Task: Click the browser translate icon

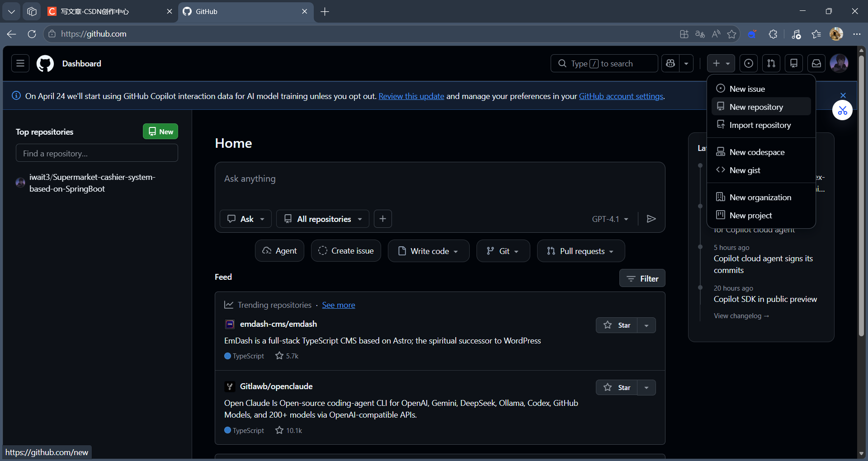Action: point(700,34)
